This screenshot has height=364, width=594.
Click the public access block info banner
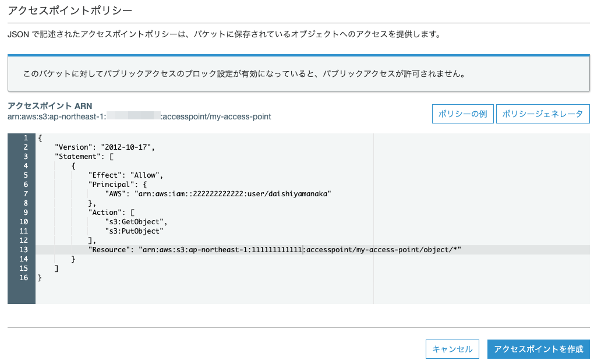[298, 74]
